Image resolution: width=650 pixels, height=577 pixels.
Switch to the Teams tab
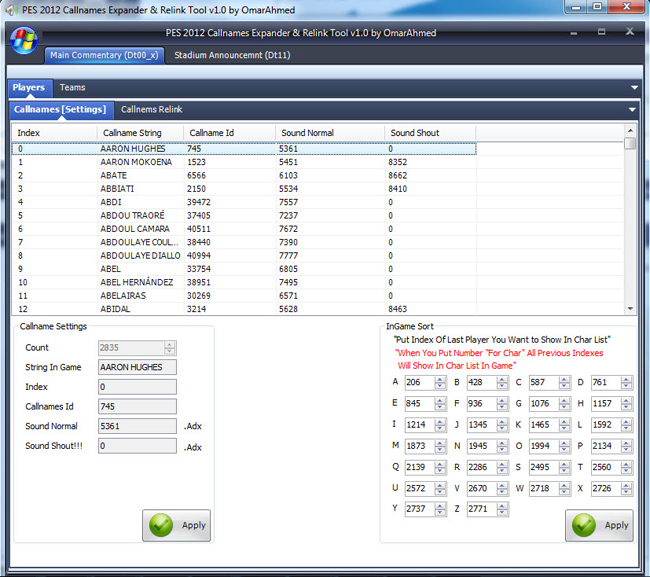73,87
